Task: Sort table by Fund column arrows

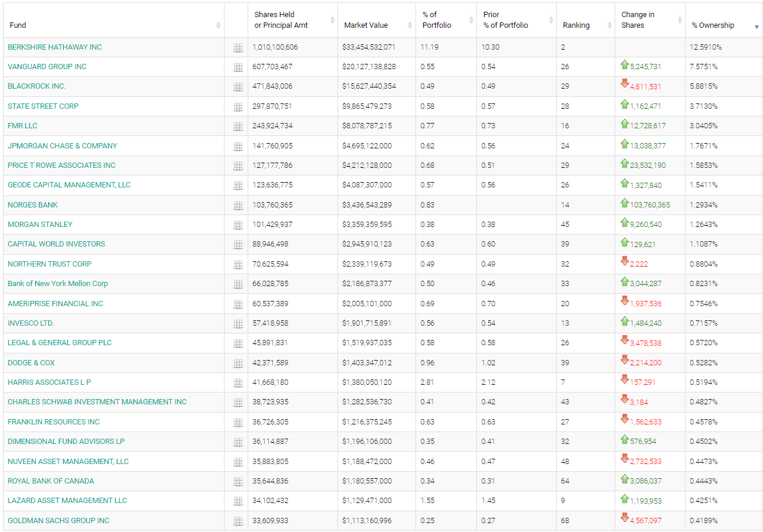Action: point(218,25)
